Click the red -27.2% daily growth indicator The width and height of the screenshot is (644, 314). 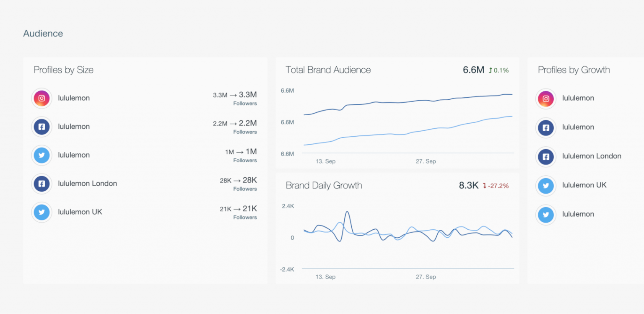496,186
